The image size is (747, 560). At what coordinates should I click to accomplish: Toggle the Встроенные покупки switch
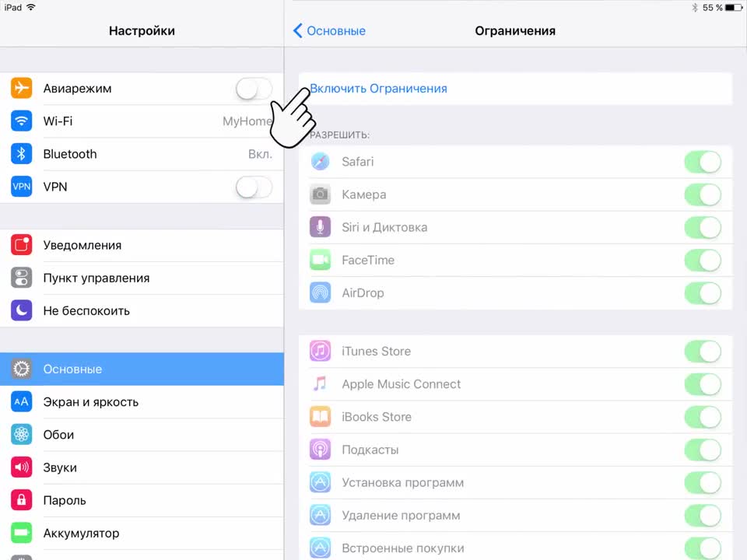pos(703,548)
